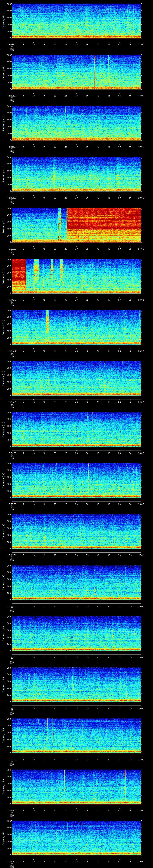The image size is (153, 868).
Task: Select the spectrogram panel starting at 13:18:00
Action: tap(76, 123)
